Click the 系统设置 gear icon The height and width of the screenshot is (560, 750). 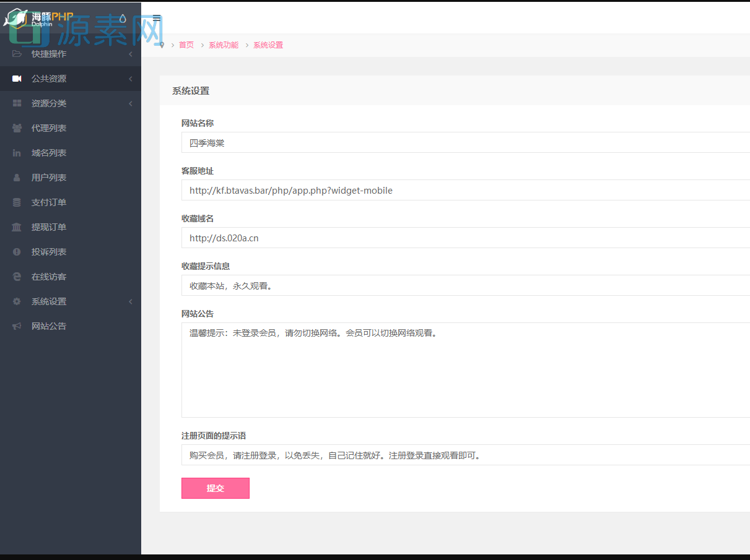coord(17,301)
